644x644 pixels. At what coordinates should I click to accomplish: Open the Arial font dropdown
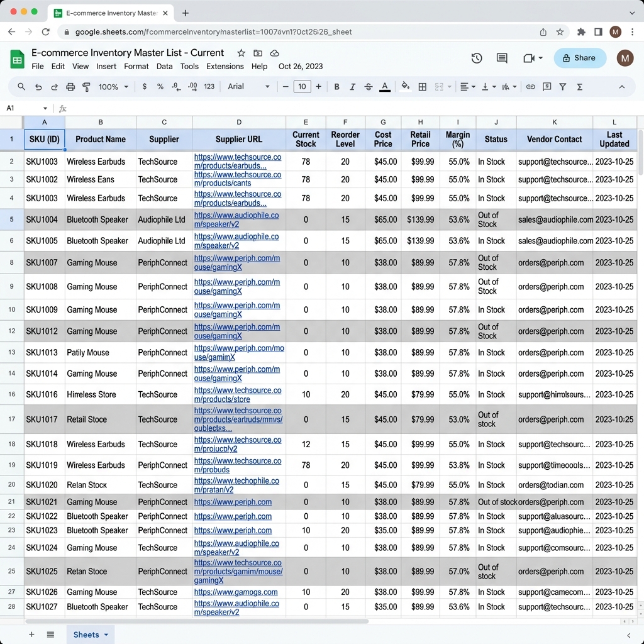tap(249, 87)
